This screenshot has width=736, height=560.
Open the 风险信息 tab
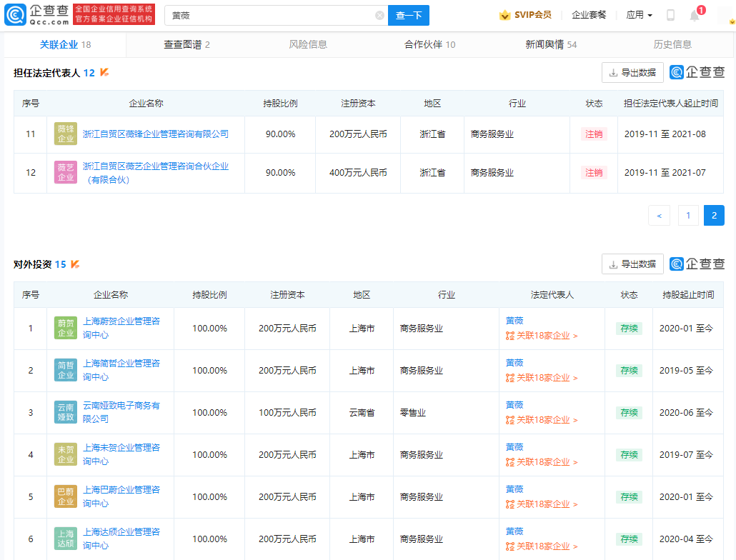308,44
